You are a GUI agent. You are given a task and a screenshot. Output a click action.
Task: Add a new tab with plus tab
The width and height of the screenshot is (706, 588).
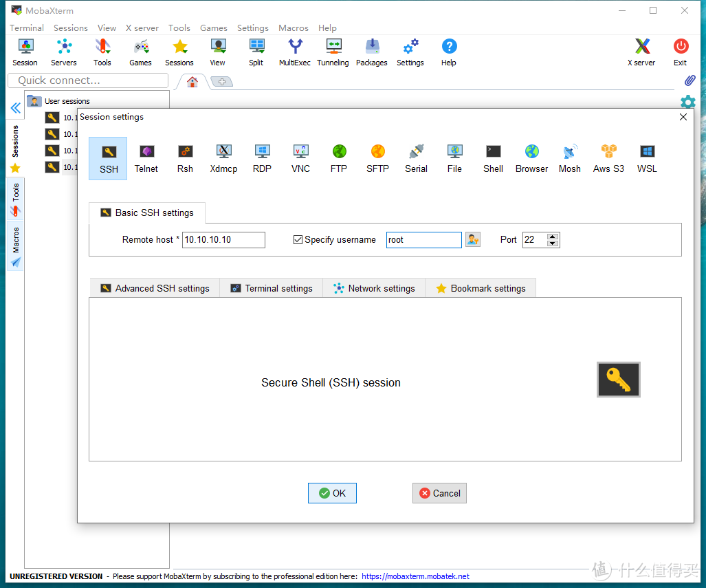tap(222, 82)
